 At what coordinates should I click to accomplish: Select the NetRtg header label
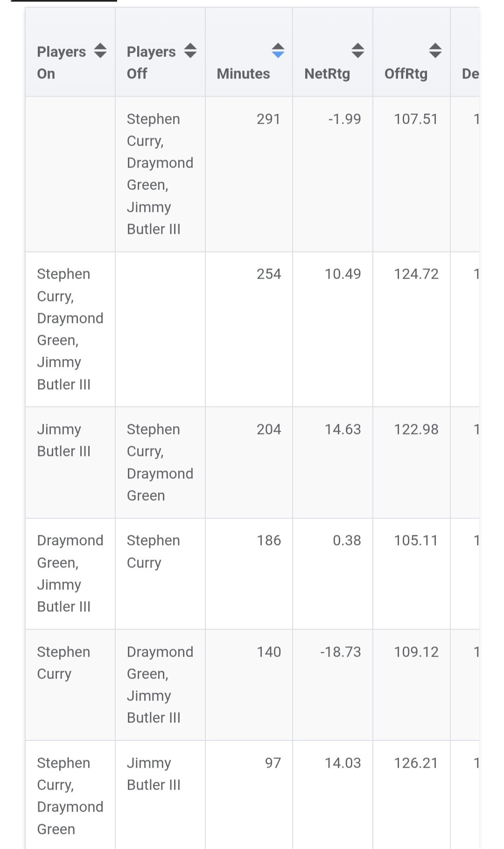[x=327, y=74]
